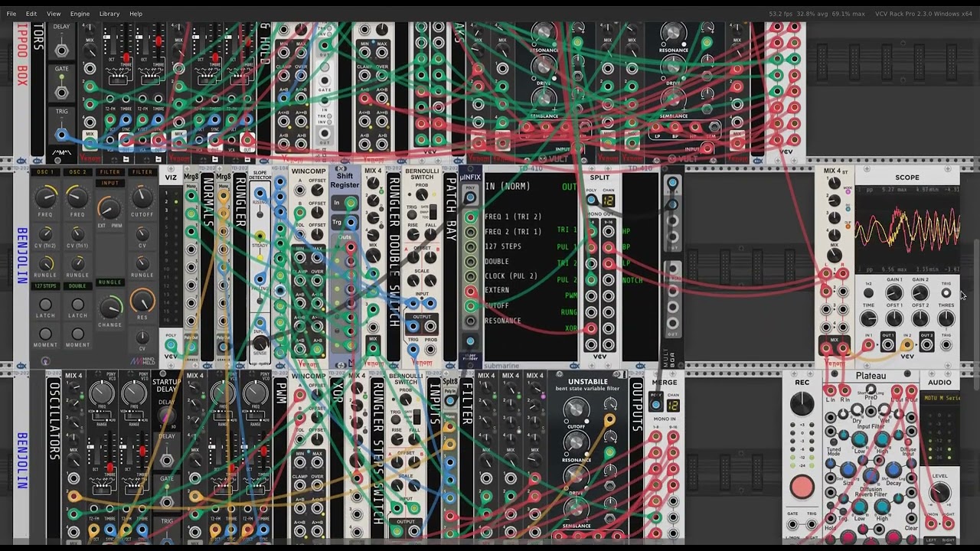This screenshot has height=551, width=980.
Task: Click SCOPE TIME knob
Action: click(868, 319)
